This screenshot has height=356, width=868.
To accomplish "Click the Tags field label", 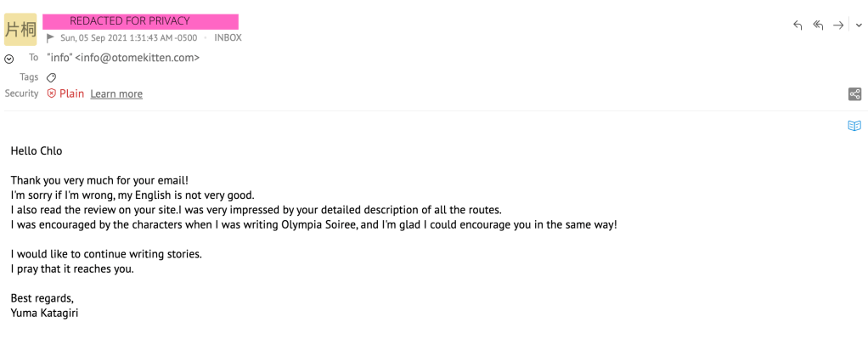I will tap(29, 77).
